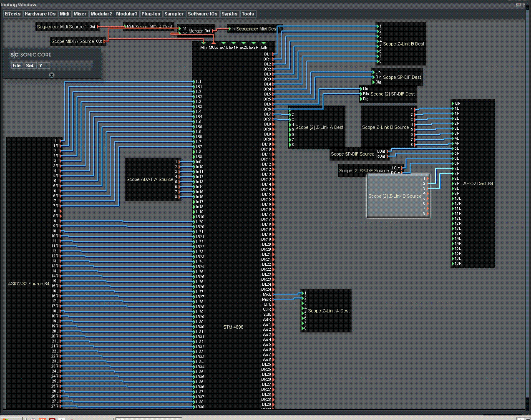Open the Mixer menu

80,14
